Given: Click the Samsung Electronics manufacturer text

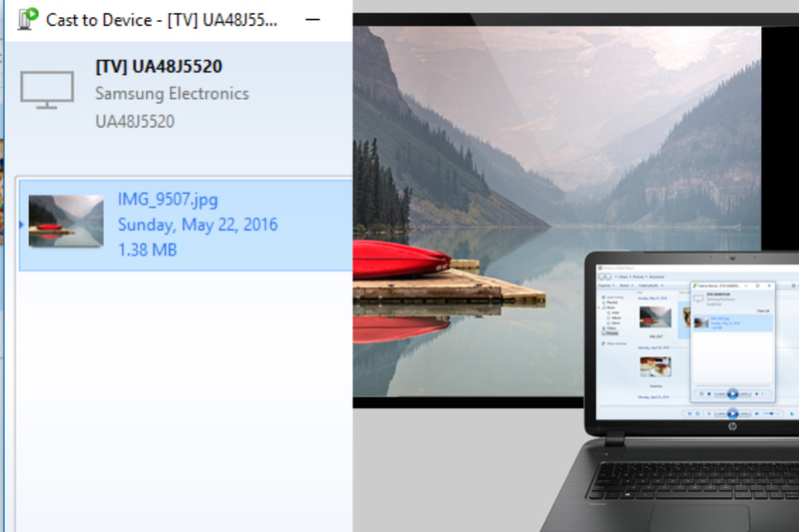Looking at the screenshot, I should coord(172,94).
